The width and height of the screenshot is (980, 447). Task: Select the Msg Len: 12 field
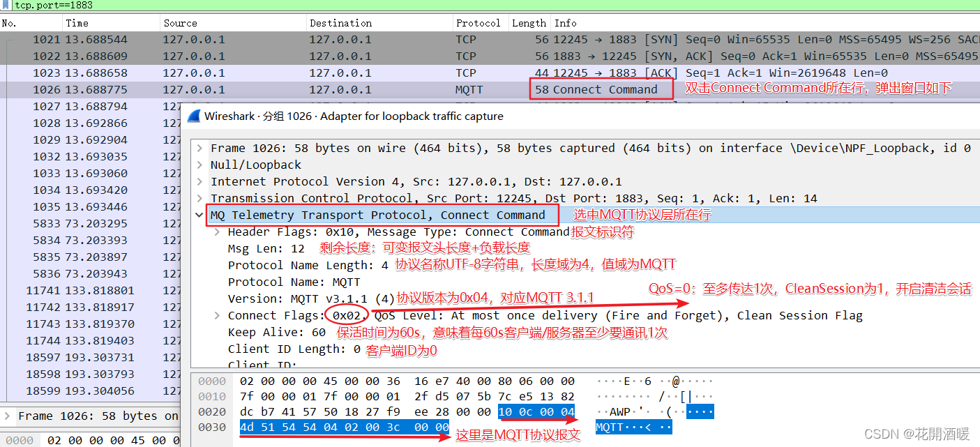268,248
